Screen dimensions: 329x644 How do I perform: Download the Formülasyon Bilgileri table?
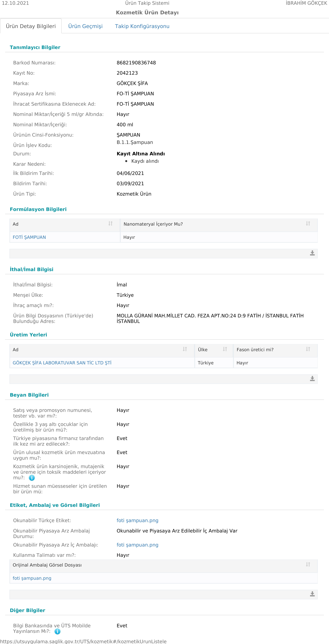(312, 253)
